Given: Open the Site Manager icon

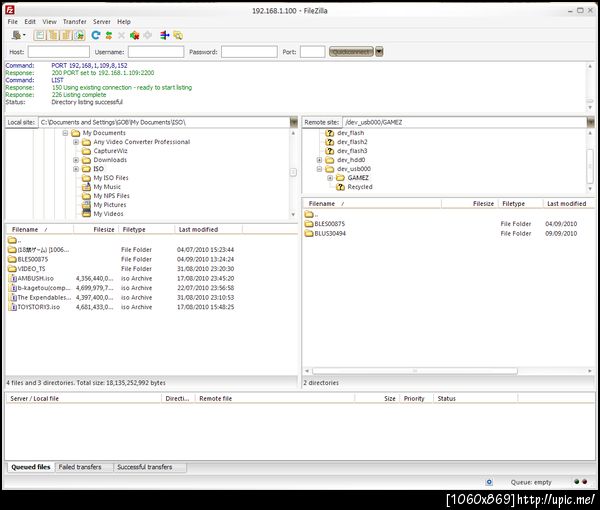Looking at the screenshot, I should (x=16, y=35).
